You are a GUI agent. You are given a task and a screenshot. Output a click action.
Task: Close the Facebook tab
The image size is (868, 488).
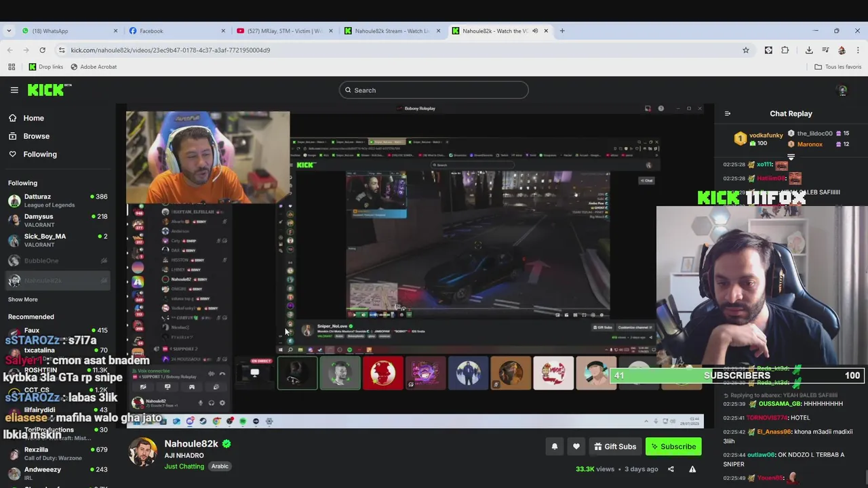tap(223, 30)
